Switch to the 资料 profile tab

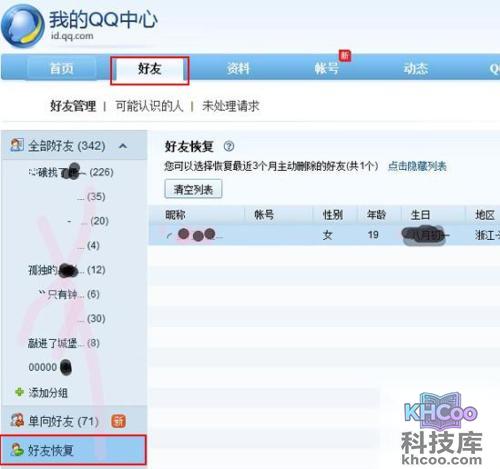click(x=238, y=69)
